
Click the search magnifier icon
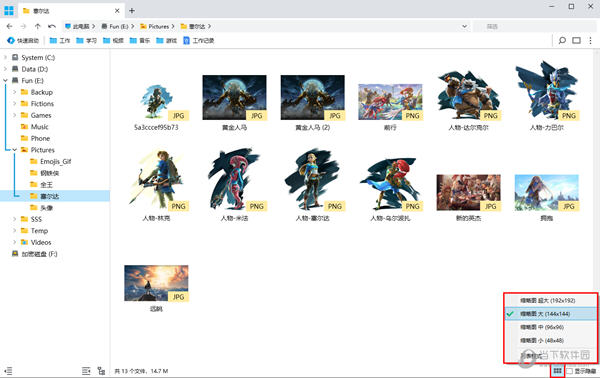point(562,40)
